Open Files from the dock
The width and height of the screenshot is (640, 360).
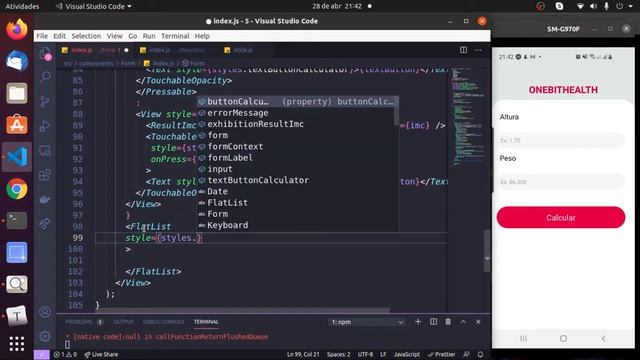pos(17,93)
